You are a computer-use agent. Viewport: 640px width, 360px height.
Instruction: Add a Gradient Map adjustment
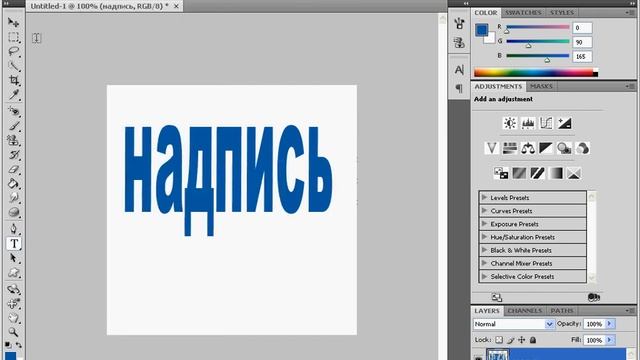pos(556,173)
